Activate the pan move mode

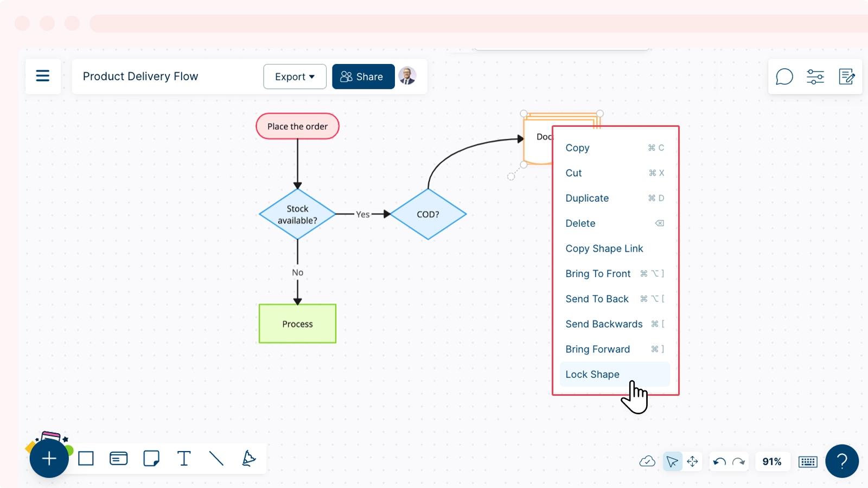(x=692, y=461)
